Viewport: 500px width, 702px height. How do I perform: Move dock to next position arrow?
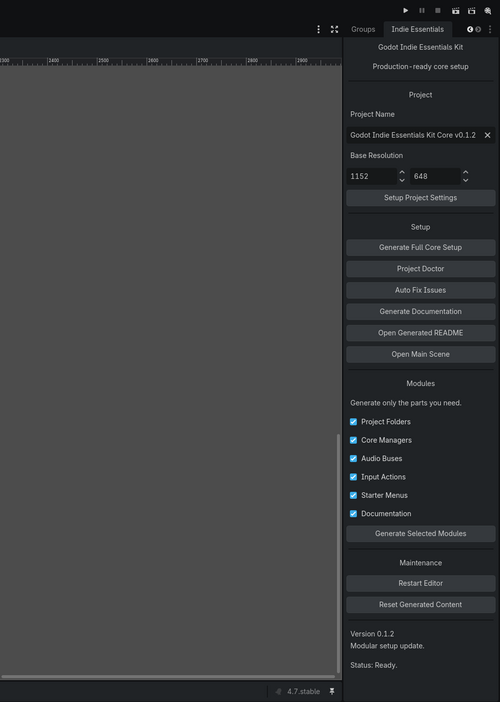(478, 29)
